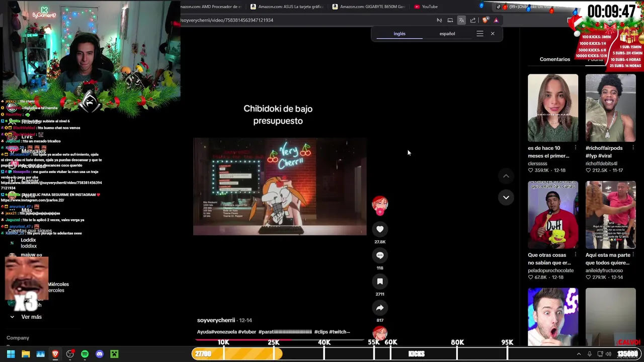This screenshot has width=644, height=362.
Task: Open more options for #richoffairpods video
Action: click(x=633, y=148)
